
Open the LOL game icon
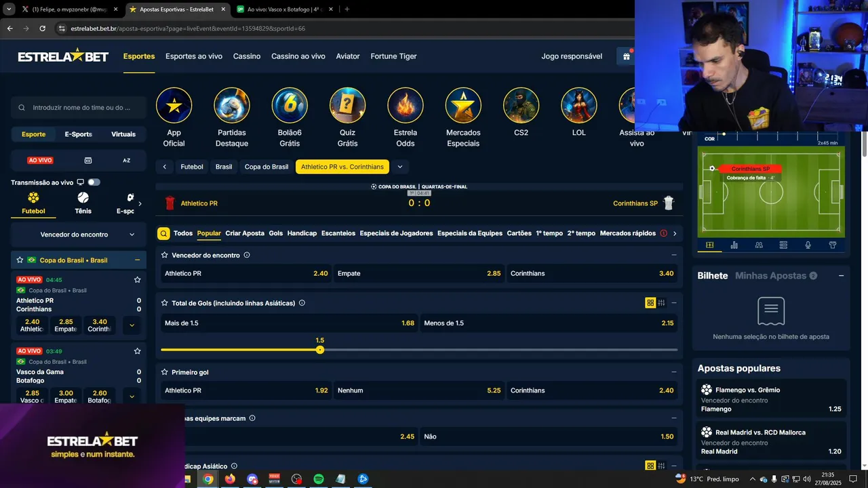579,106
